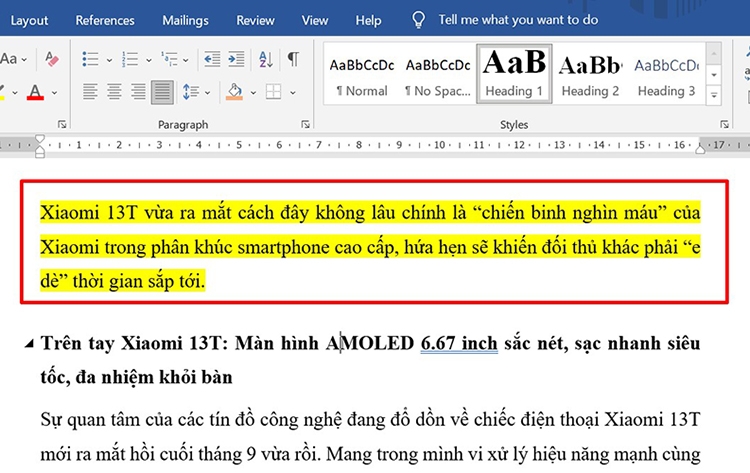Image resolution: width=750 pixels, height=473 pixels.
Task: Apply the Heading 3 style
Action: coord(666,74)
